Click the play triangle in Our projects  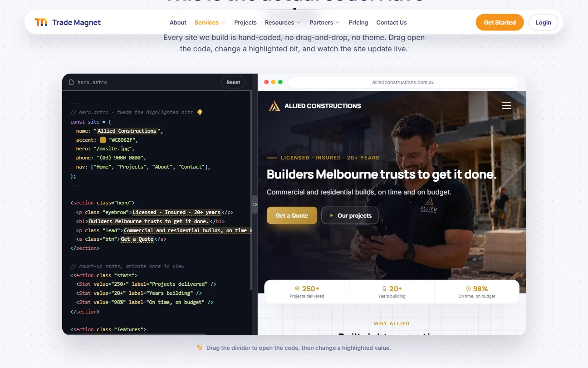pos(332,215)
